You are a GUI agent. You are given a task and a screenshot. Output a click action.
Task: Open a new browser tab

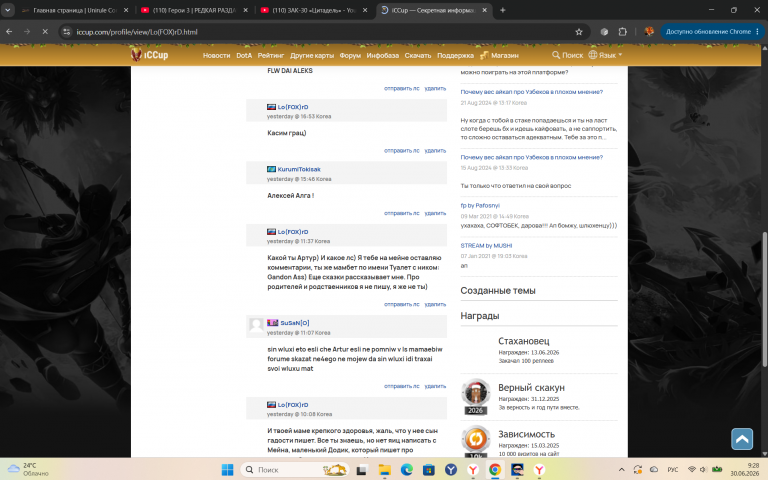[502, 10]
